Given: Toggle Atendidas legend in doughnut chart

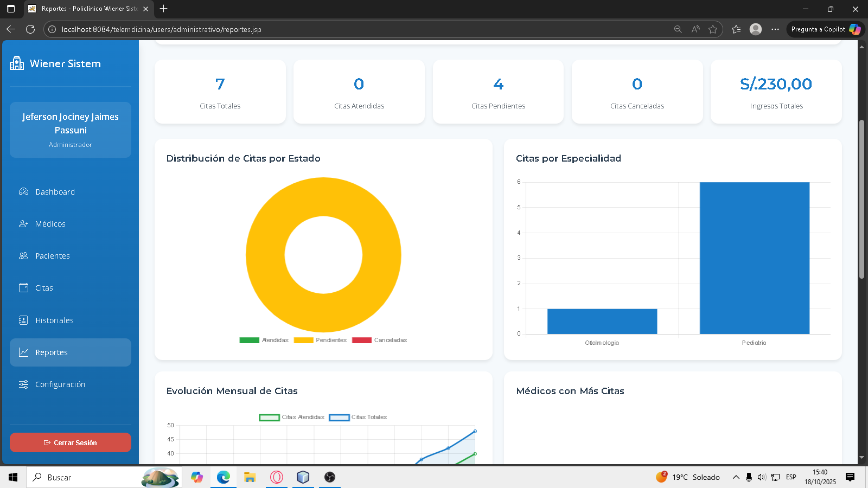Looking at the screenshot, I should tap(264, 341).
